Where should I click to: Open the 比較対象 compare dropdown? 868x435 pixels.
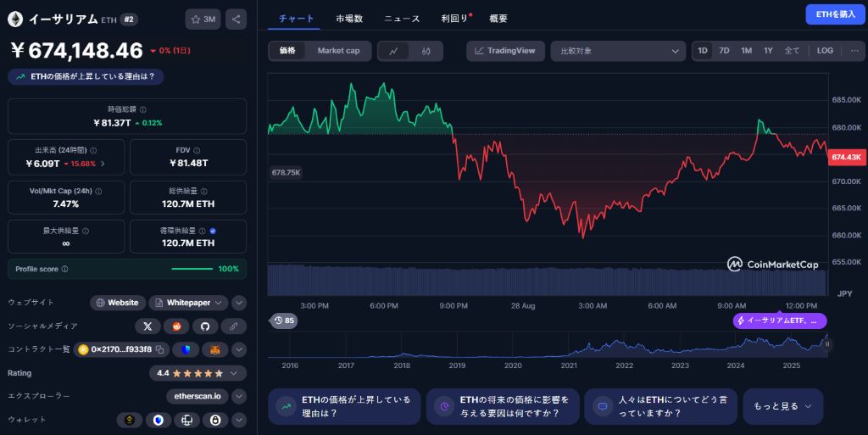[618, 51]
